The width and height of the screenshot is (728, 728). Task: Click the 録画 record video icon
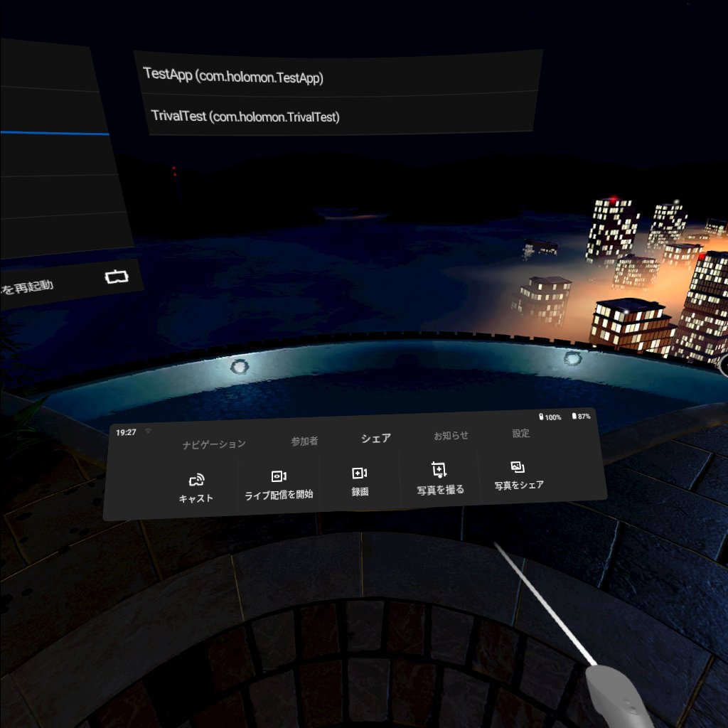pyautogui.click(x=360, y=473)
